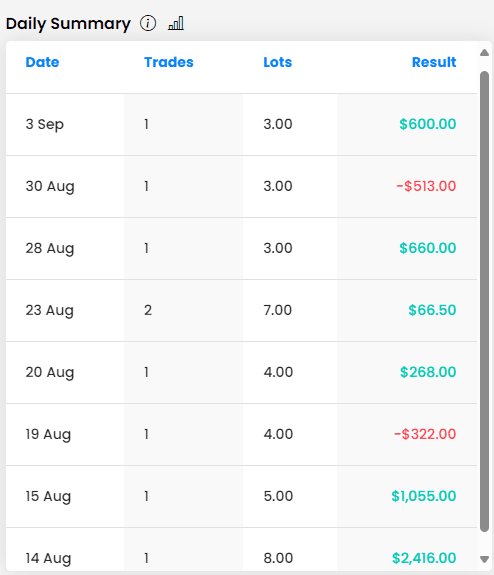Select the 15 Aug date cell

tap(48, 497)
